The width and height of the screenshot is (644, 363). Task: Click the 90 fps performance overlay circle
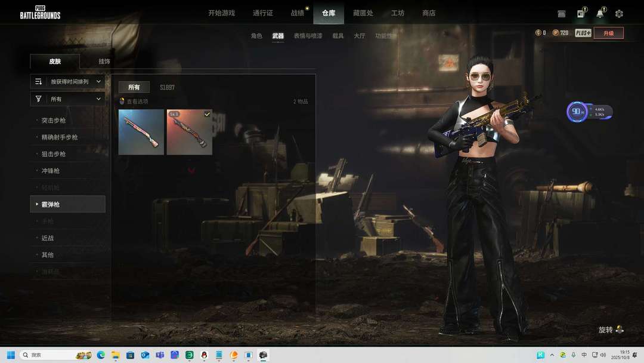tap(577, 112)
